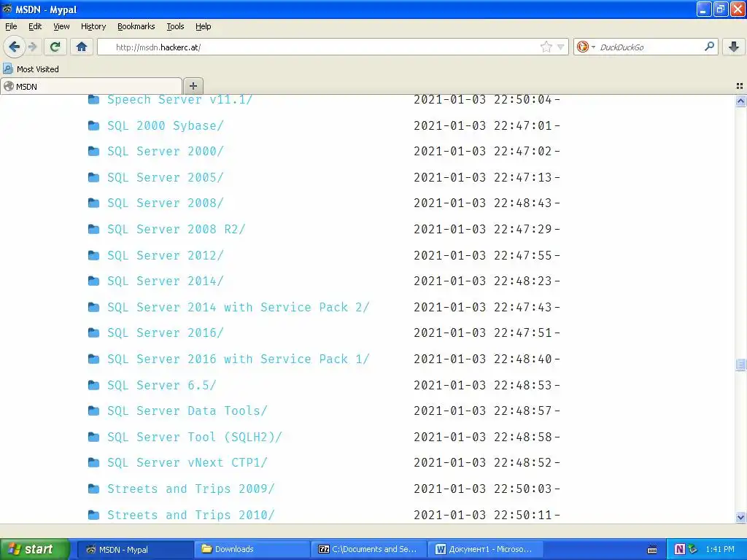Image resolution: width=747 pixels, height=560 pixels.
Task: Open the SQL Server 2008/ link
Action: (x=166, y=203)
